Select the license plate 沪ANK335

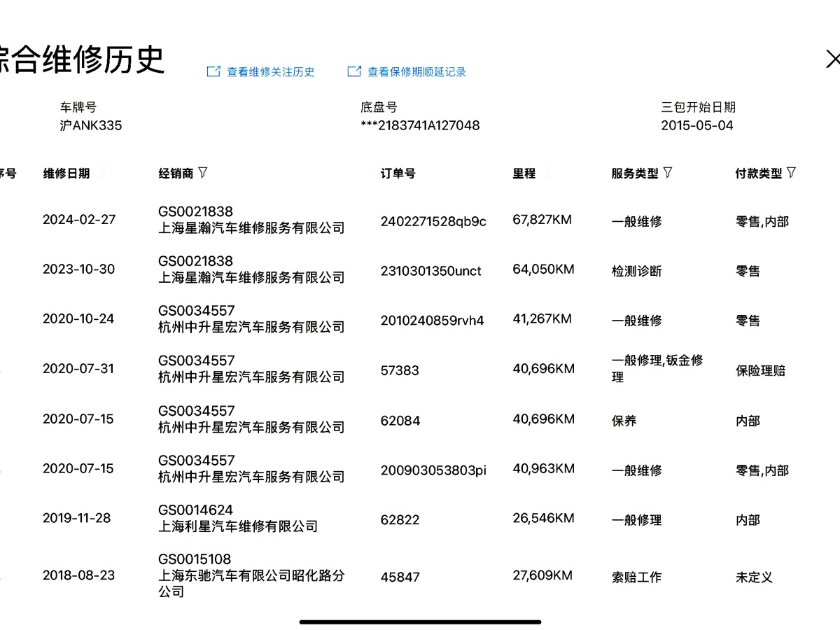point(90,125)
